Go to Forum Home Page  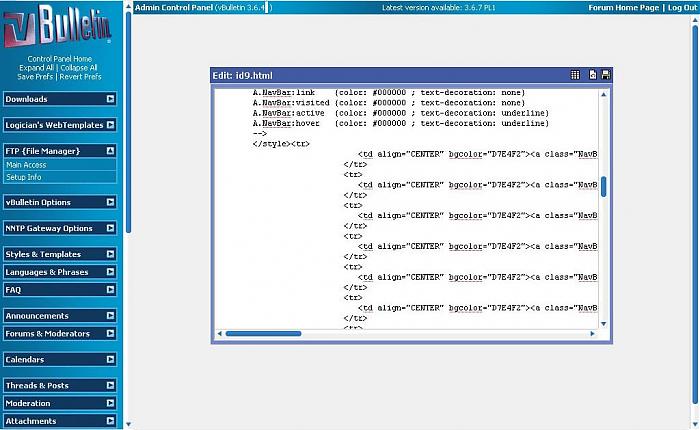[623, 7]
